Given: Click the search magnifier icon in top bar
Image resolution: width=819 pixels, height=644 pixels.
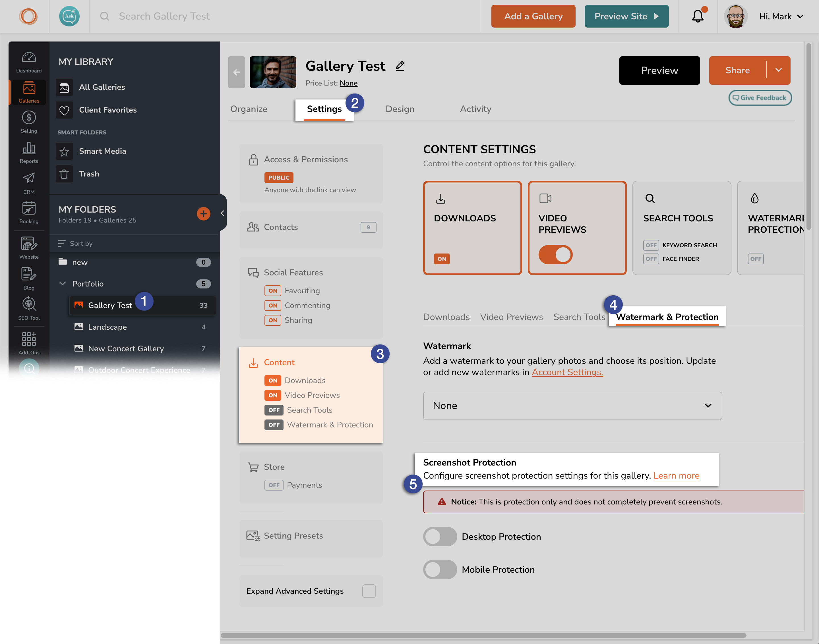Looking at the screenshot, I should 104,16.
